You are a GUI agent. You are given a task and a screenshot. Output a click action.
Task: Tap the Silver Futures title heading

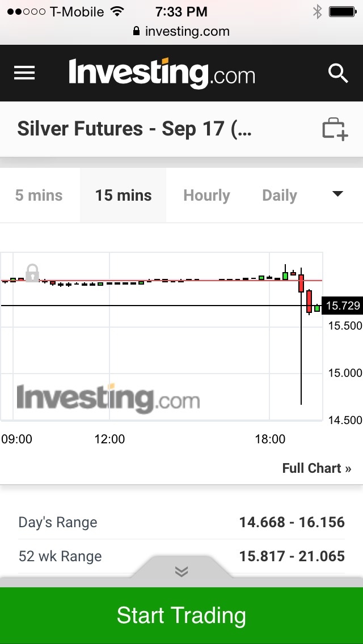pos(134,129)
